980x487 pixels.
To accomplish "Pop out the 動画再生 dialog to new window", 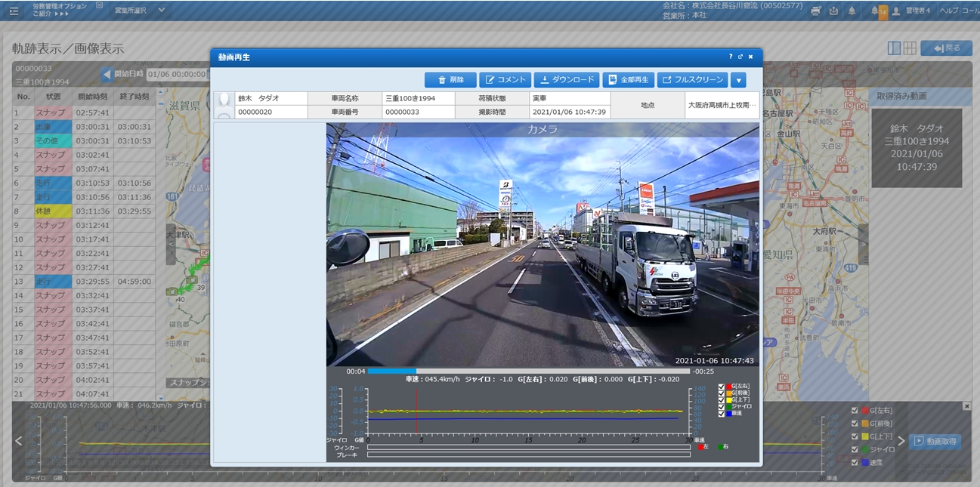I will [740, 57].
